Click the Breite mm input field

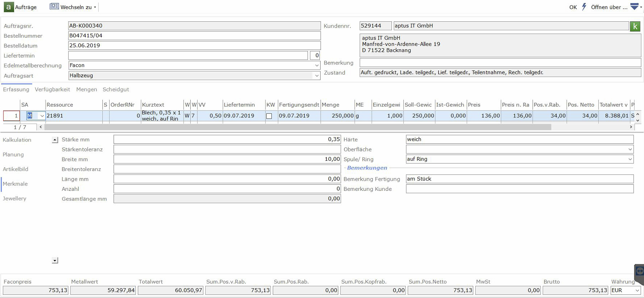pos(227,159)
